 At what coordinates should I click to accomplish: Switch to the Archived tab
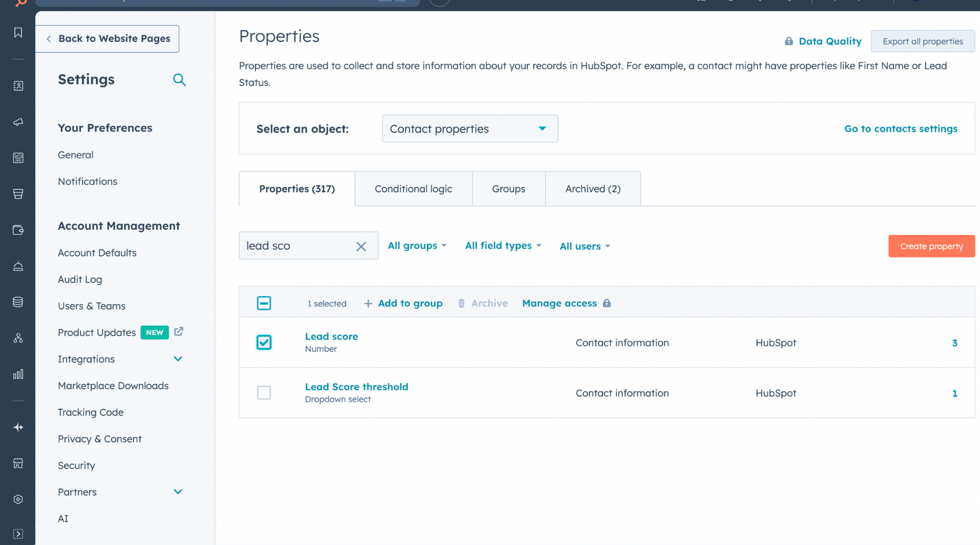tap(592, 188)
